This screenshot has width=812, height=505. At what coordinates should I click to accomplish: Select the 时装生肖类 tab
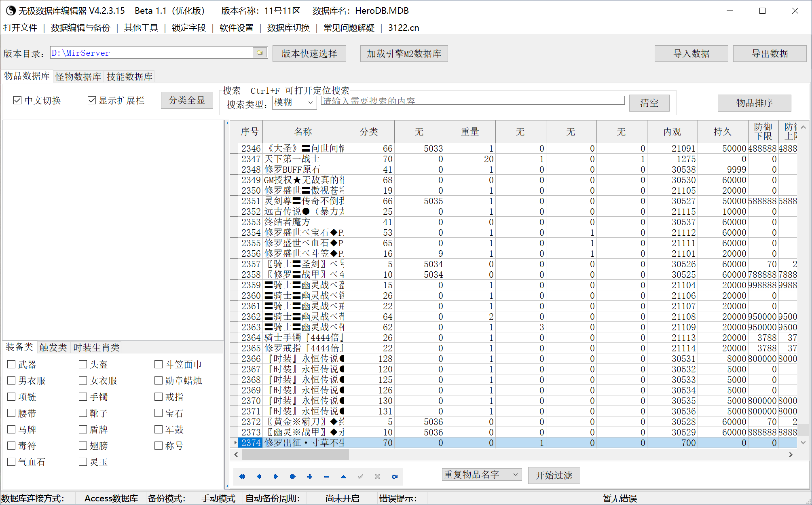click(x=96, y=347)
